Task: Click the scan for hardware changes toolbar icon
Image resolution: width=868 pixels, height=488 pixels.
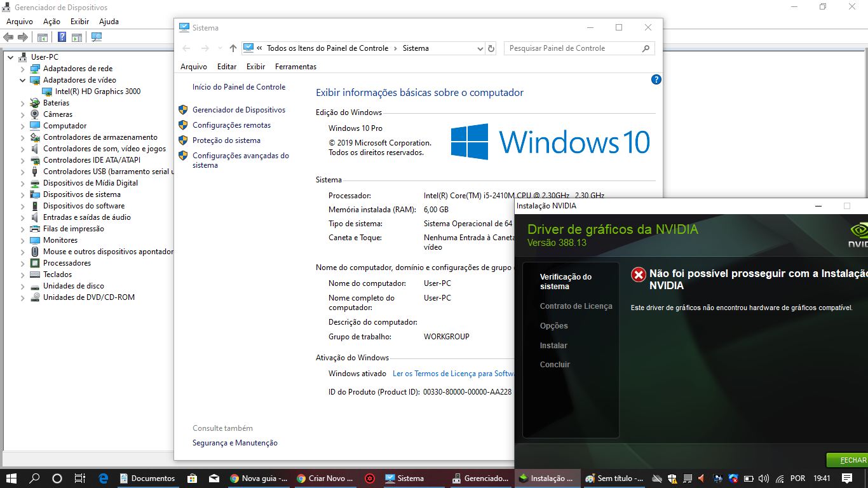Action: click(x=97, y=37)
